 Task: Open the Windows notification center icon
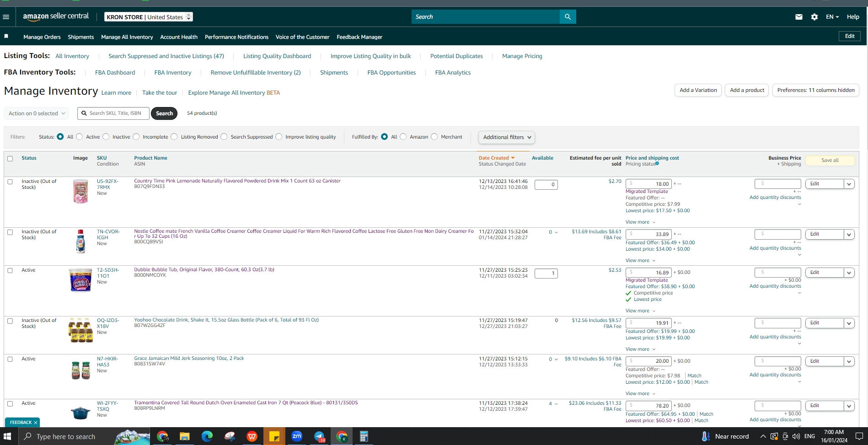859,436
